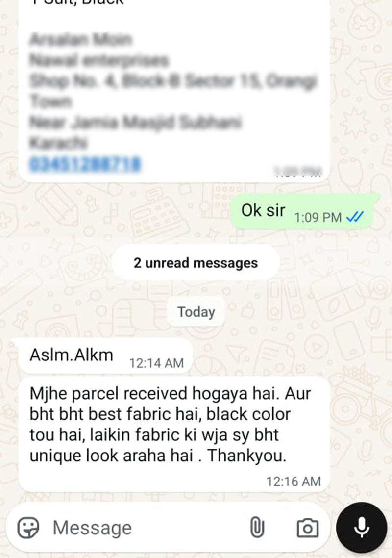Open the emoji and sticker picker
This screenshot has width=392, height=558.
click(x=28, y=528)
